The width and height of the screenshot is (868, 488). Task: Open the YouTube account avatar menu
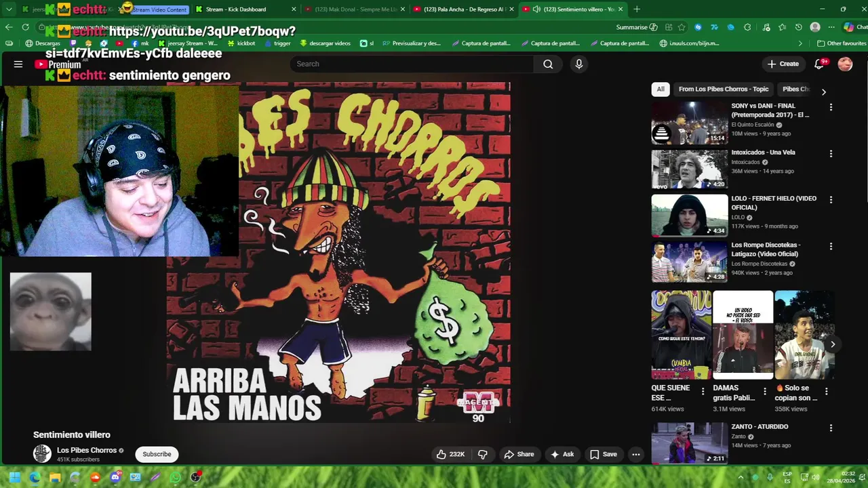pos(845,64)
